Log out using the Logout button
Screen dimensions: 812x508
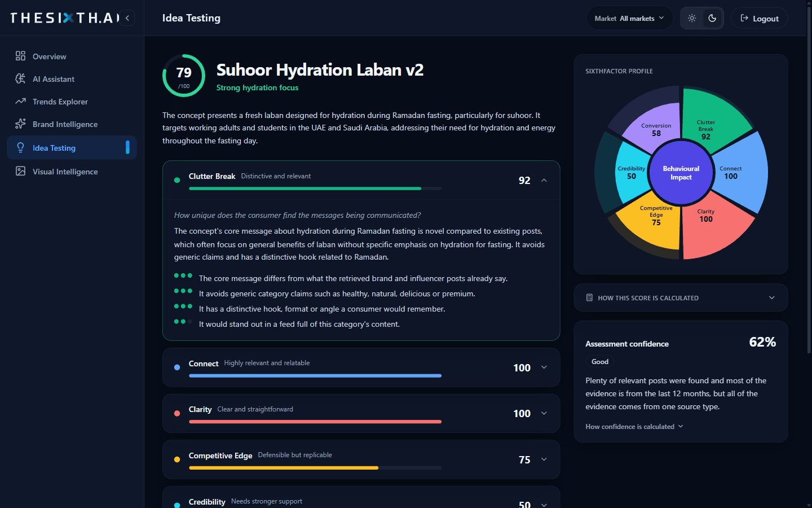click(759, 18)
